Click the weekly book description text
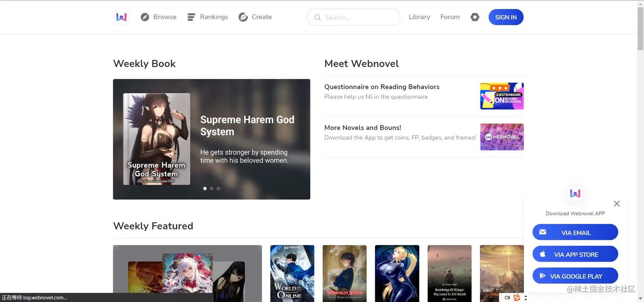The height and width of the screenshot is (302, 644). tap(244, 156)
